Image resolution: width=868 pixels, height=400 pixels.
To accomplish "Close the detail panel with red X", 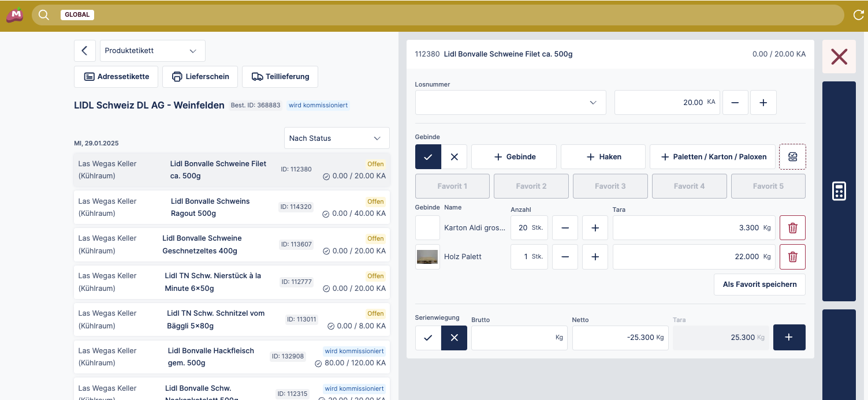I will pyautogui.click(x=839, y=57).
